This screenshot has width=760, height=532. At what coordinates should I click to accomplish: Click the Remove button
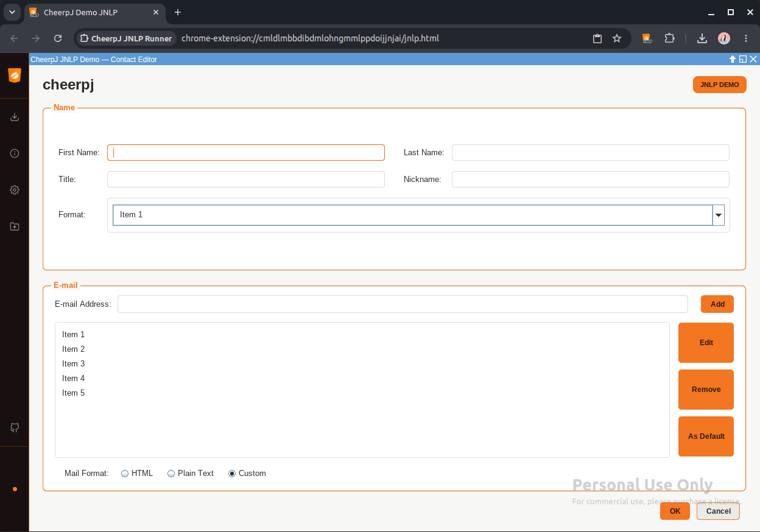pos(706,390)
